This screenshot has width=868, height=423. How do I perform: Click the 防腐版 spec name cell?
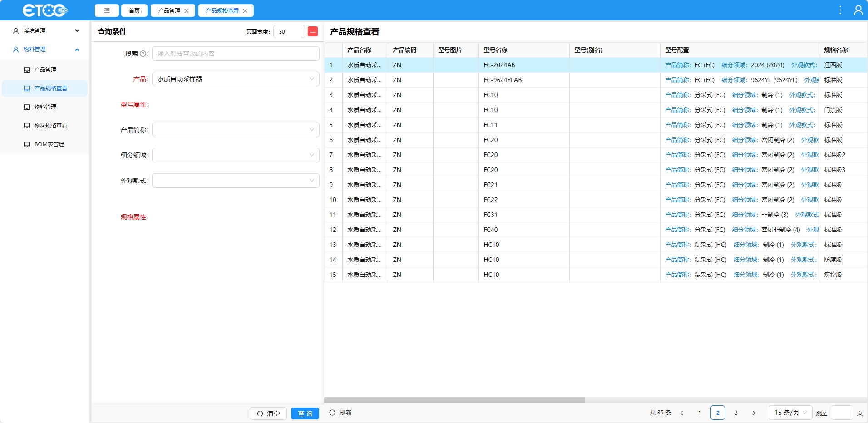pyautogui.click(x=843, y=260)
